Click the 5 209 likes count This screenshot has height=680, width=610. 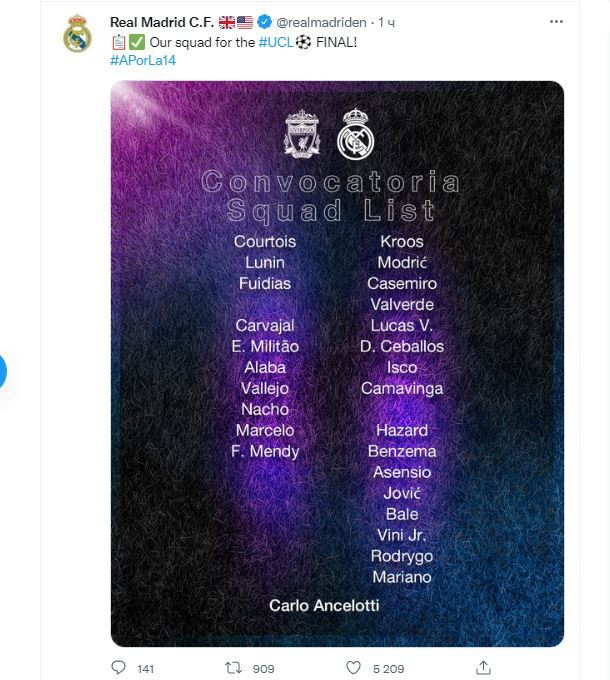(x=388, y=669)
